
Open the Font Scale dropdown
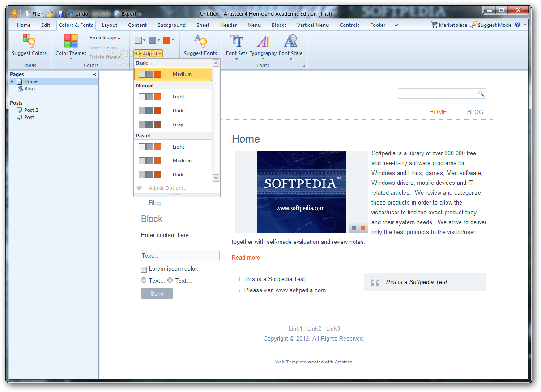290,47
